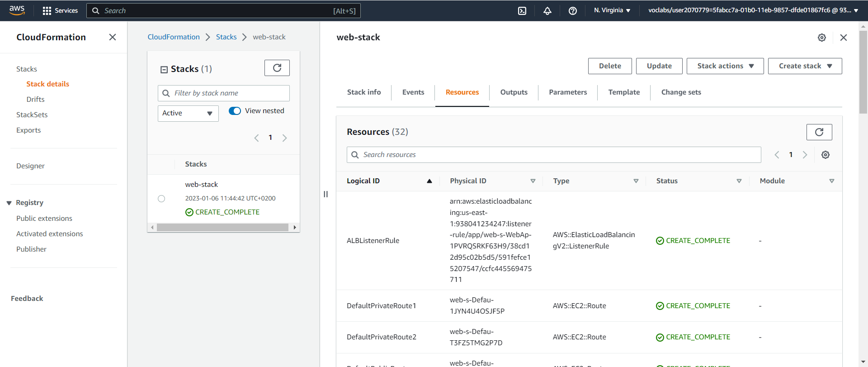Click the page vertical scrollbar thumb
Viewport: 868px width, 367px height.
click(863, 71)
